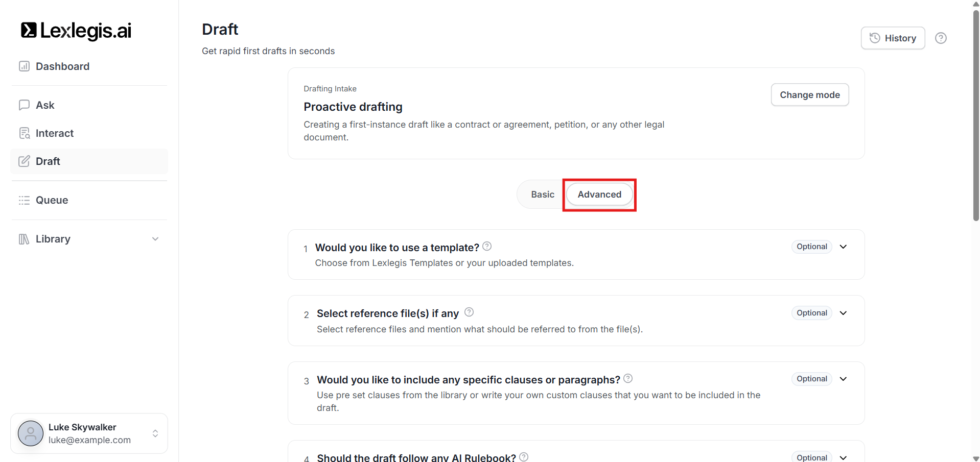
Task: Expand the Library section chevron
Action: tap(155, 239)
